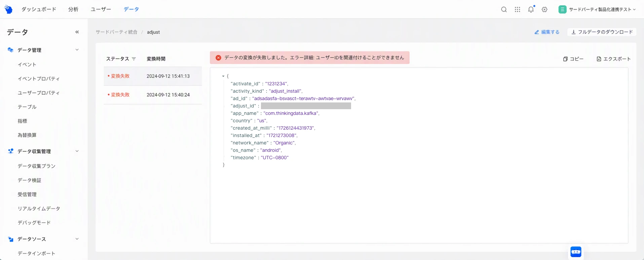Screen dimensions: 644x260
Task: Select the 変換失敗 row at 15:40:24
Action: [x=153, y=95]
